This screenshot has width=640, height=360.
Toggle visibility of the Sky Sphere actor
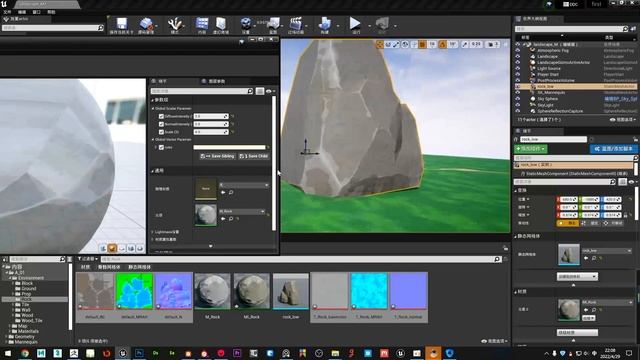[x=518, y=99]
